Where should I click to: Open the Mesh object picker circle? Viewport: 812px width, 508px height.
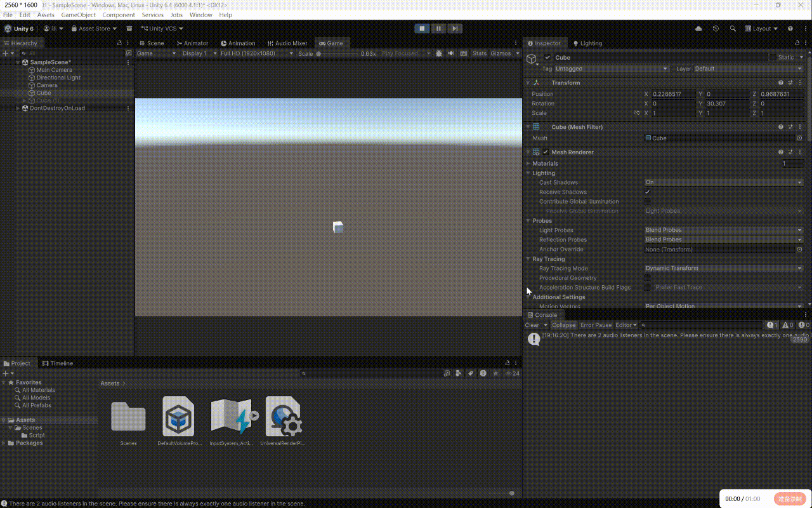tap(799, 138)
